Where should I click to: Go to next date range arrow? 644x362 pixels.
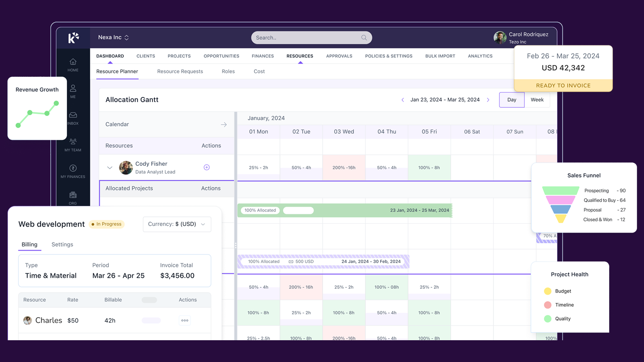click(488, 100)
